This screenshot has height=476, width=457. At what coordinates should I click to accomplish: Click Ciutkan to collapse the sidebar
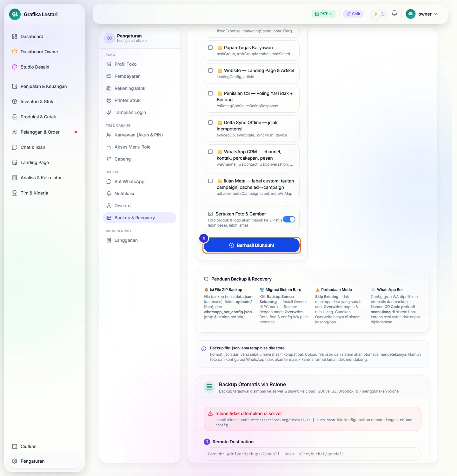44,446
